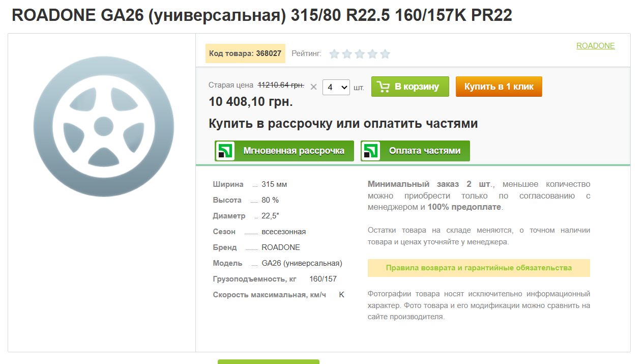
Task: Click the tyre placeholder product image
Action: (x=103, y=127)
